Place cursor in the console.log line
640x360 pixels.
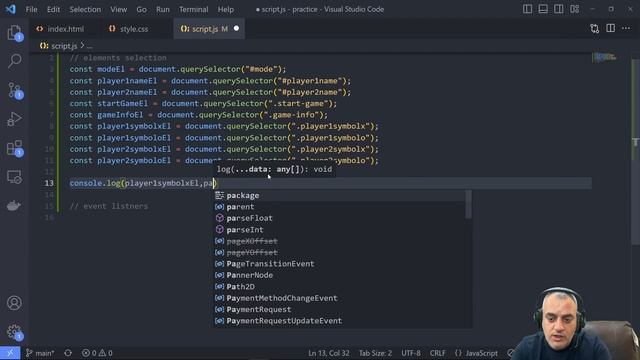pos(330,183)
